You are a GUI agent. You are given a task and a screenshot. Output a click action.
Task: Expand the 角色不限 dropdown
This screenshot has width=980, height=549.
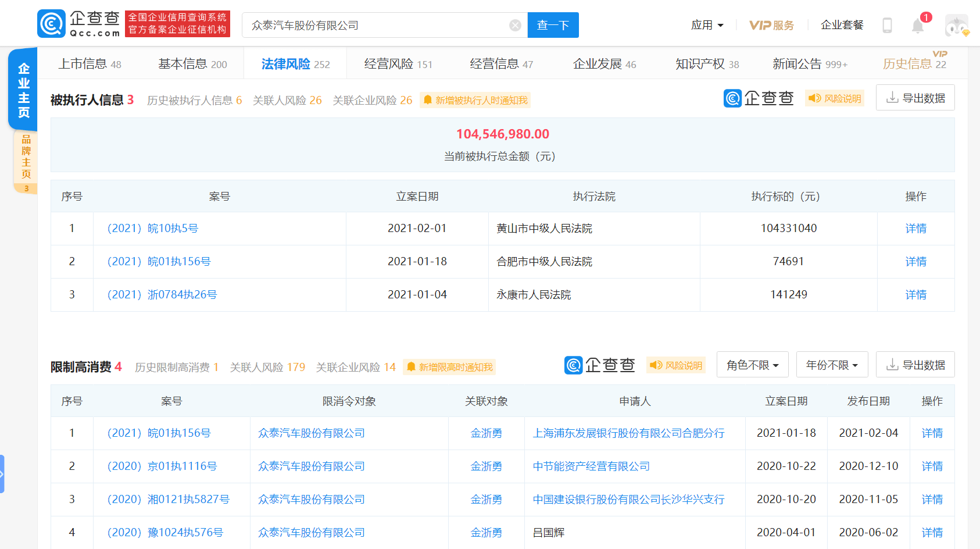753,365
